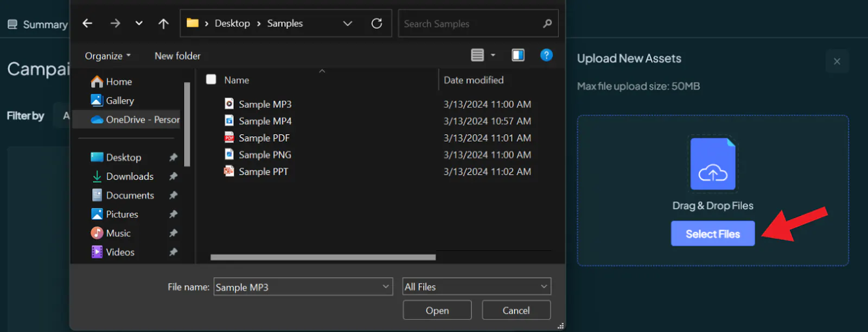868x332 pixels.
Task: Click the Sample MP3 file icon
Action: coord(229,104)
